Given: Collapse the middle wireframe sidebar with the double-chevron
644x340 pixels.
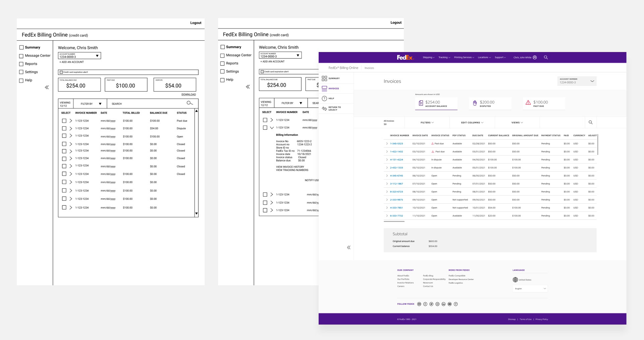Looking at the screenshot, I should [248, 87].
